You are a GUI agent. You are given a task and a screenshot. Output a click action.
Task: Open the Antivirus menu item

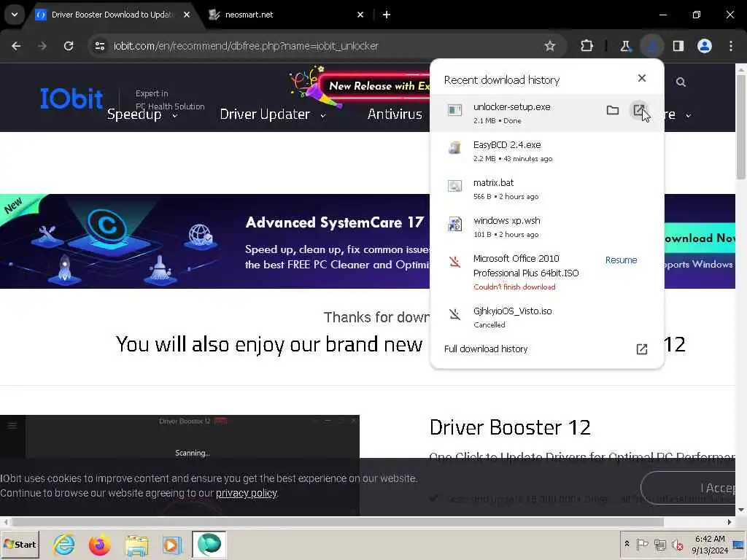pyautogui.click(x=395, y=114)
